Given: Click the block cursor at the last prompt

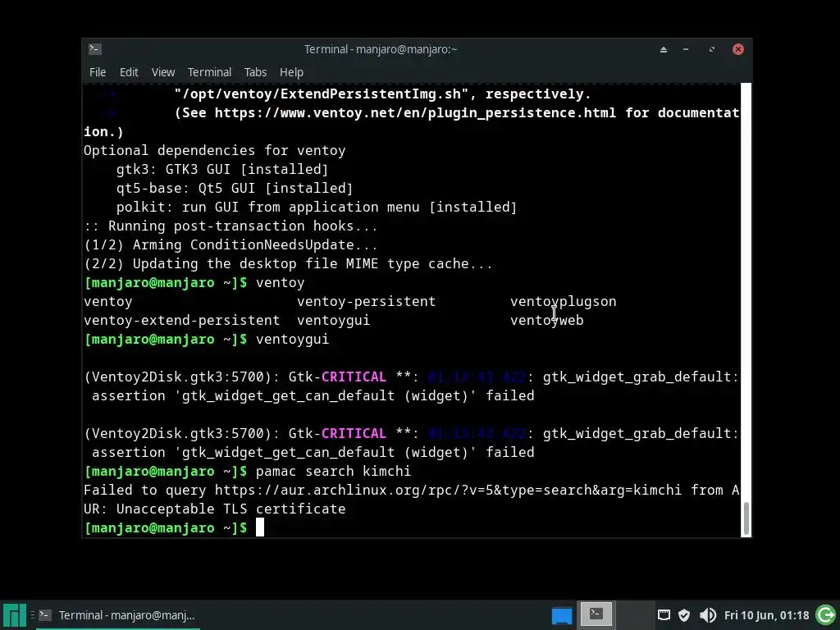Looking at the screenshot, I should pyautogui.click(x=260, y=527).
